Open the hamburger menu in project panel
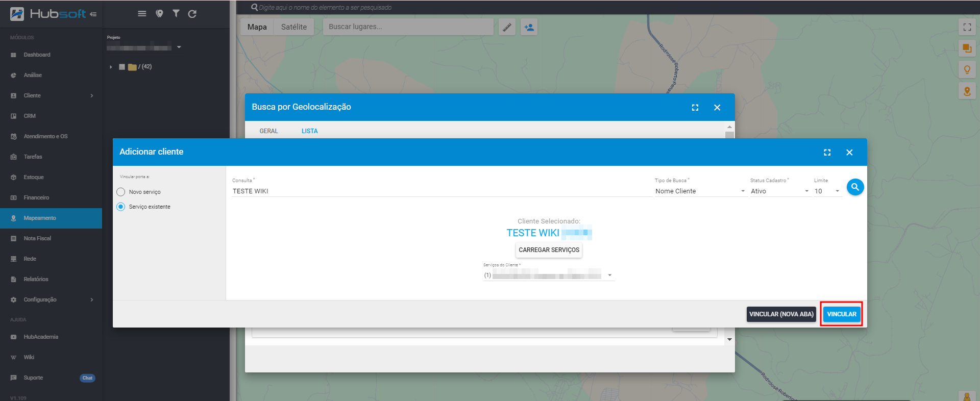The image size is (980, 401). [x=142, y=14]
